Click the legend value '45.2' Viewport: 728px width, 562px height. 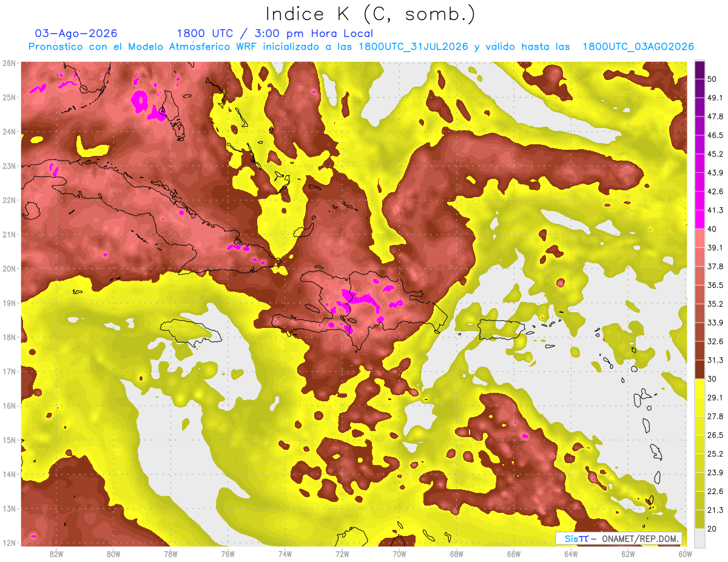tap(716, 154)
